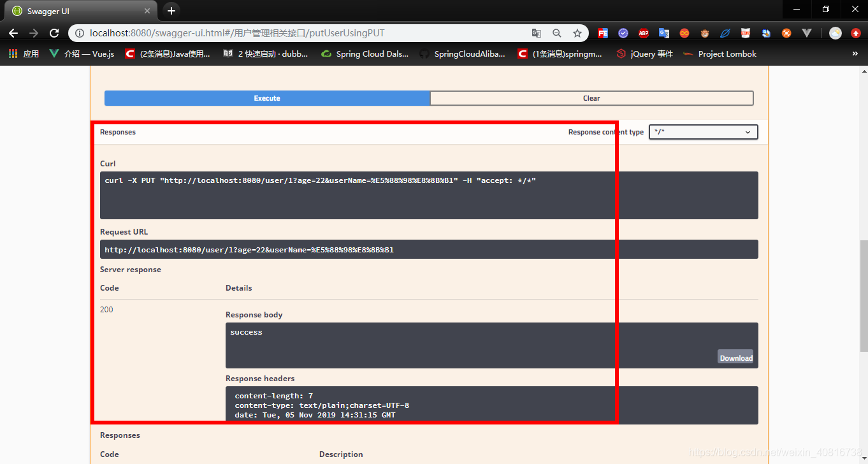Image resolution: width=868 pixels, height=464 pixels.
Task: Open the Vue.js 介绍 bookmark
Action: pyautogui.click(x=82, y=54)
